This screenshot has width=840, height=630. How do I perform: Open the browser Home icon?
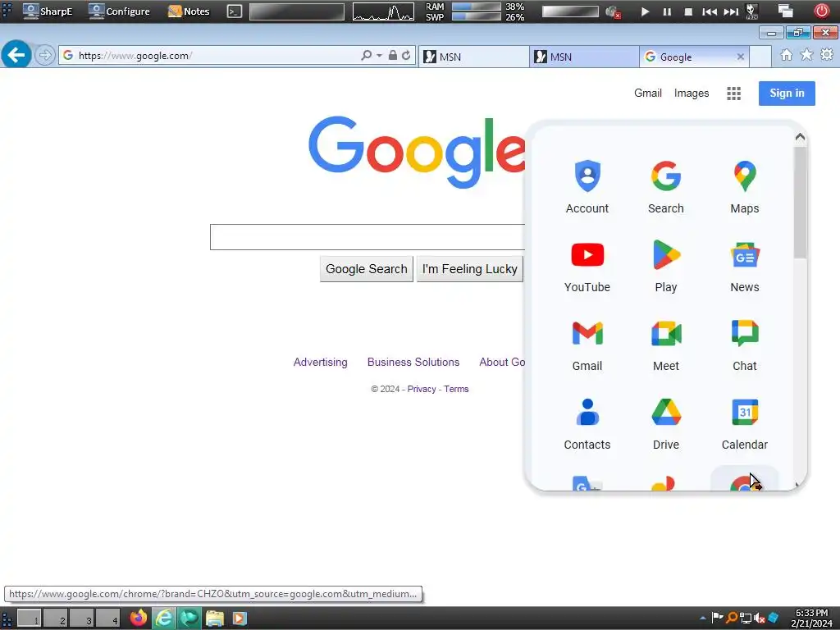(786, 55)
